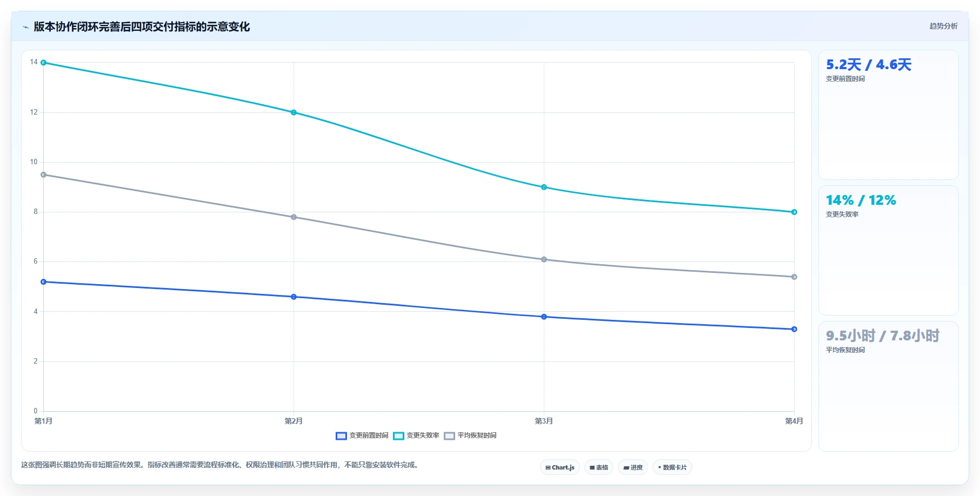Click the 第2月 x-axis label

294,421
